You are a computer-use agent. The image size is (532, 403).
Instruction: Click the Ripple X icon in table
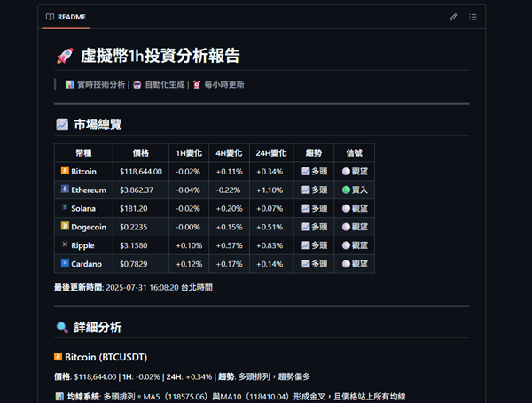(65, 244)
